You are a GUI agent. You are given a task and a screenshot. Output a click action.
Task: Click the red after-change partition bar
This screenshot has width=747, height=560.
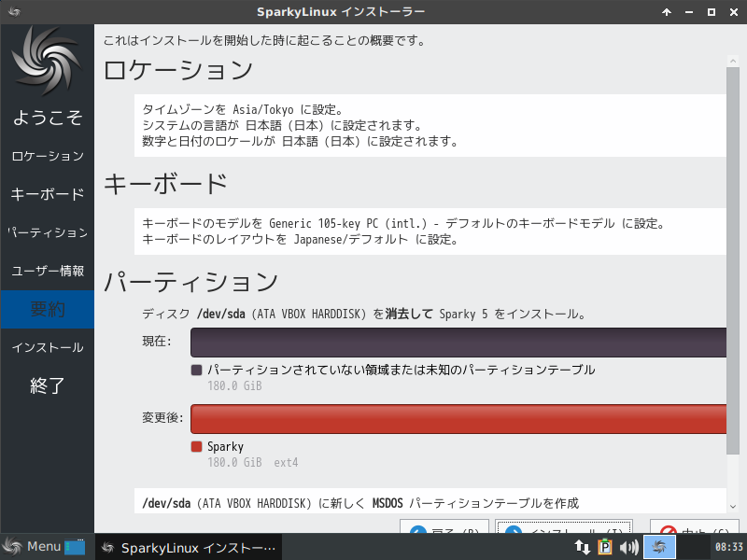458,419
